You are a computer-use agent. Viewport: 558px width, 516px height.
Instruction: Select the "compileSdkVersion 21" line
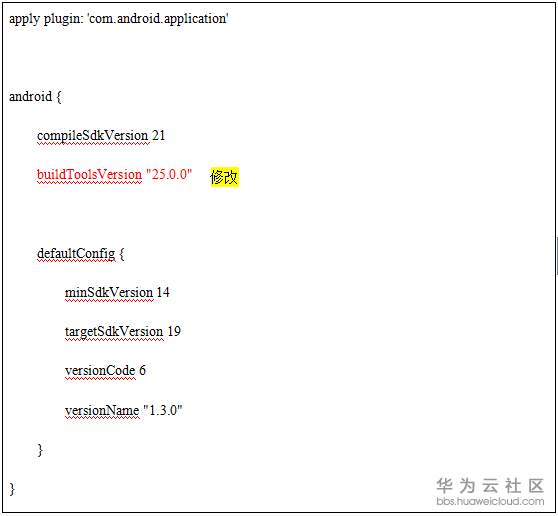pyautogui.click(x=101, y=136)
